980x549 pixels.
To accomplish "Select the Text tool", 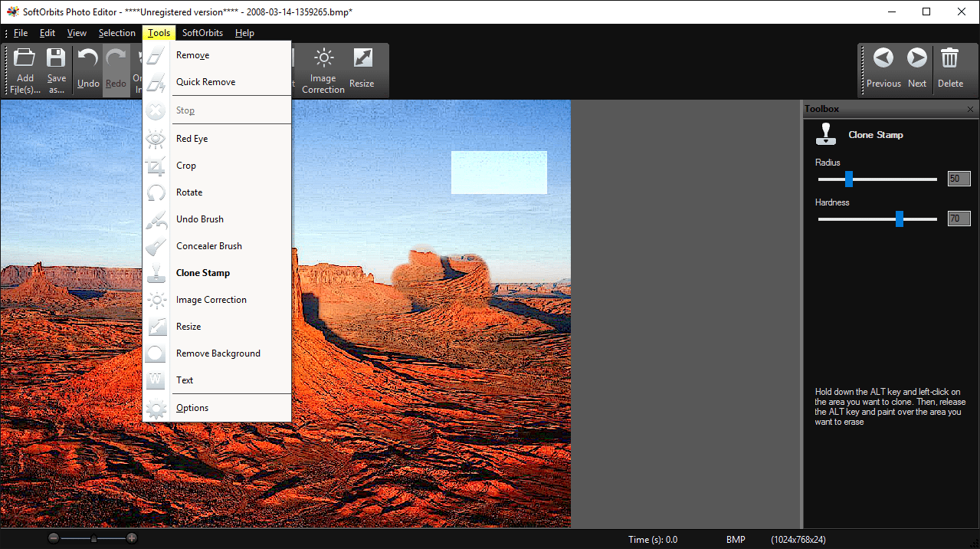I will tap(184, 380).
